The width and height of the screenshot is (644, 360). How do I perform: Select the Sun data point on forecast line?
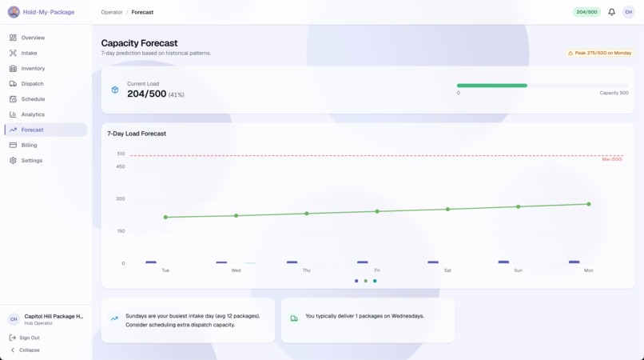519,206
